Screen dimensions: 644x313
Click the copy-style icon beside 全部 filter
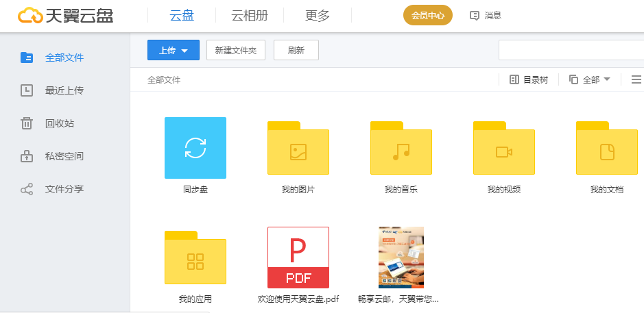click(x=574, y=79)
